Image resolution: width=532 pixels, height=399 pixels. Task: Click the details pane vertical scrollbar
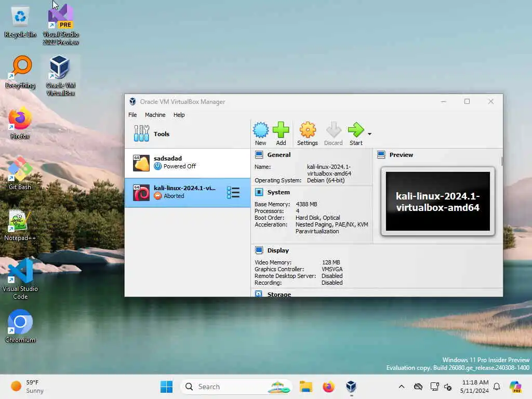pos(501,161)
